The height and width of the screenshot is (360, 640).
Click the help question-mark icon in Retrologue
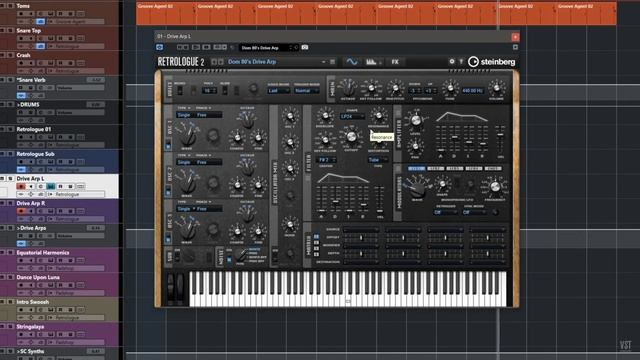click(x=461, y=62)
